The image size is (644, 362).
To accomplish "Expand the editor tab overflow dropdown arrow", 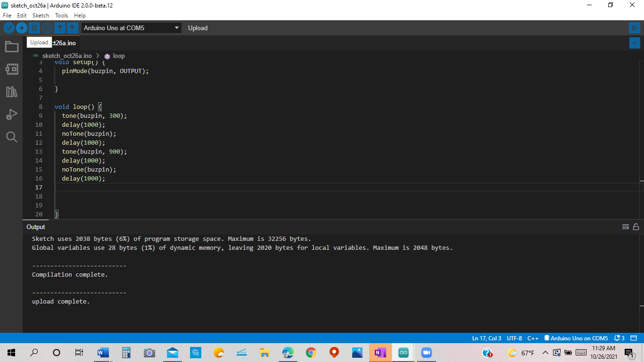I will tap(635, 43).
